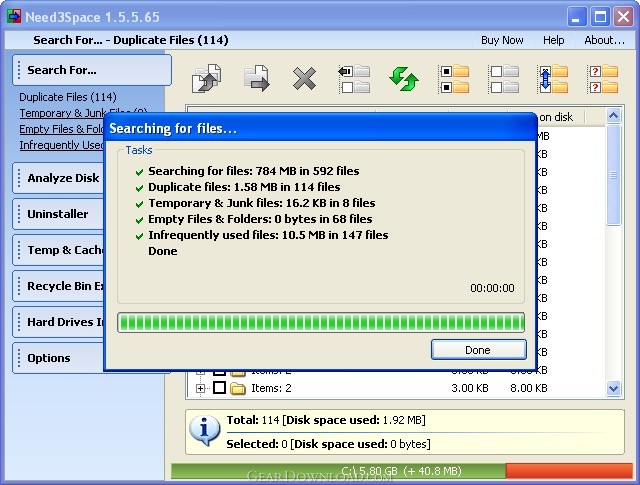Open the About... menu item

click(604, 40)
